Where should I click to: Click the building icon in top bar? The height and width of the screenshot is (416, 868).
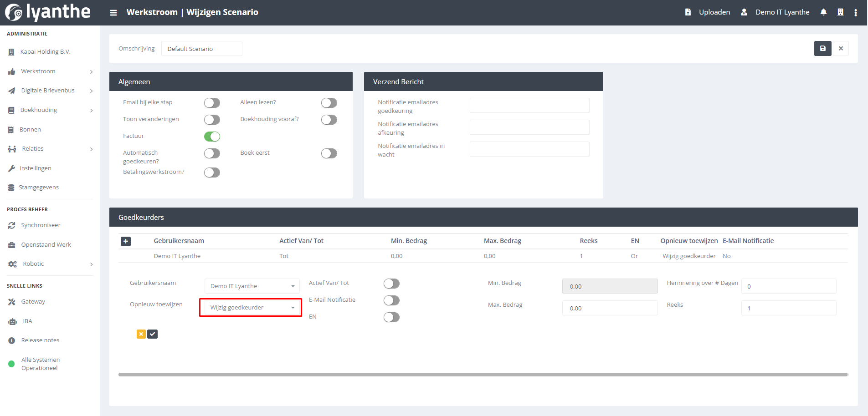(x=840, y=12)
